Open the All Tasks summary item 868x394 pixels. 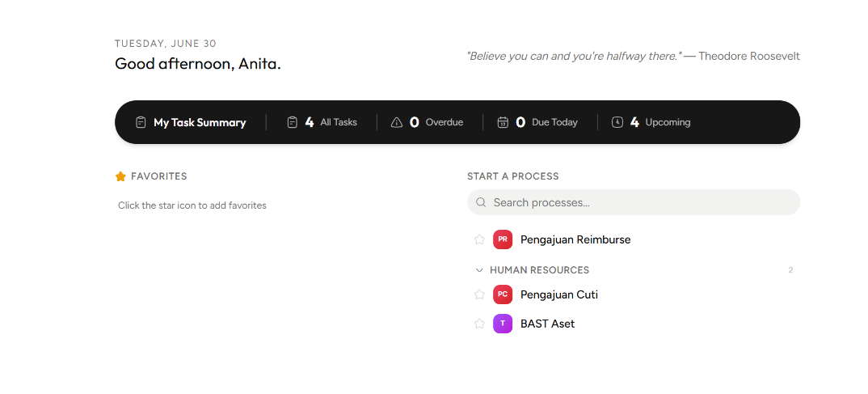(x=322, y=122)
